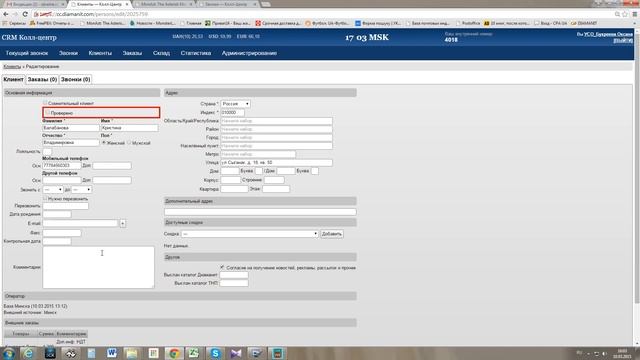This screenshot has width=640, height=360.
Task: Switch to the Клиенты — Колл-Центр browser tab
Action: pos(99,4)
